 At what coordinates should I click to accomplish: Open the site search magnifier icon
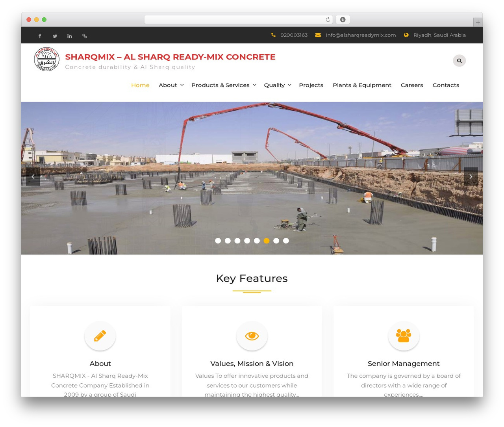[x=459, y=61]
